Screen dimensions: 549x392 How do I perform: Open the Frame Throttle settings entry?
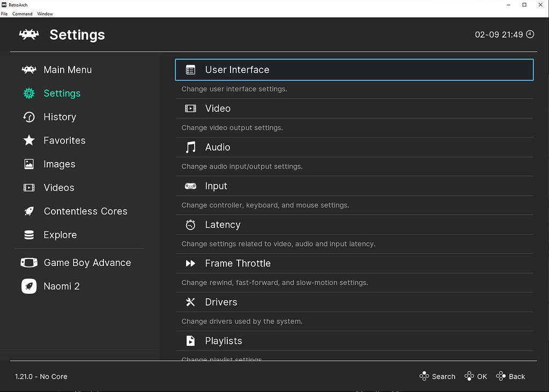coord(354,263)
